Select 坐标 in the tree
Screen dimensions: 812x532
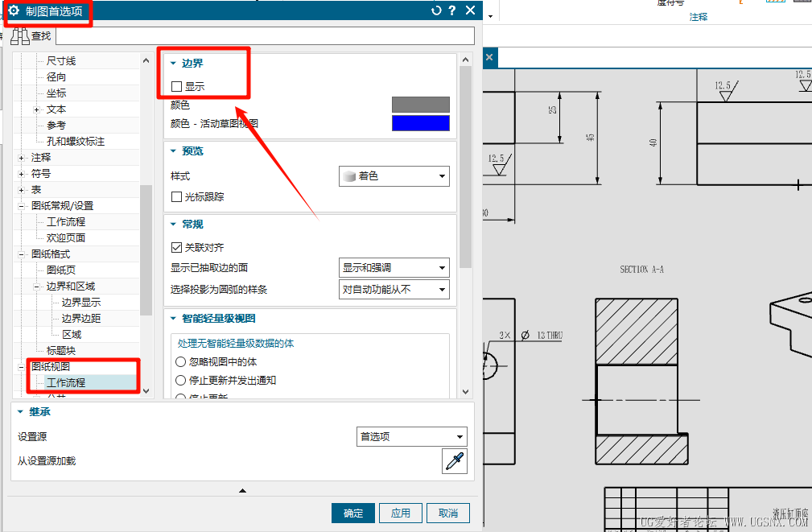[x=56, y=93]
